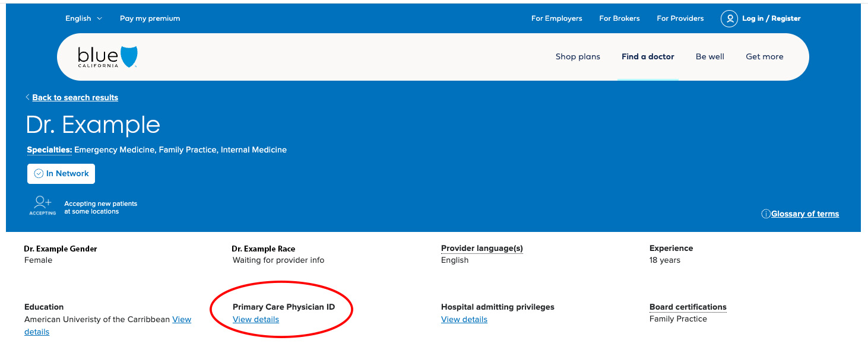Image resolution: width=868 pixels, height=350 pixels.
Task: Click the Pay my premium link
Action: 150,18
